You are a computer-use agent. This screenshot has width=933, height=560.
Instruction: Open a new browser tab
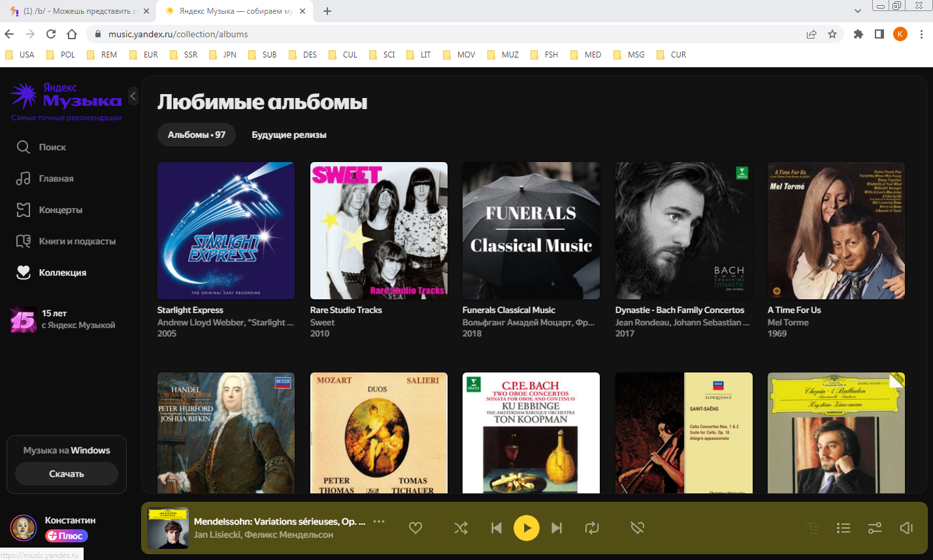[x=327, y=11]
